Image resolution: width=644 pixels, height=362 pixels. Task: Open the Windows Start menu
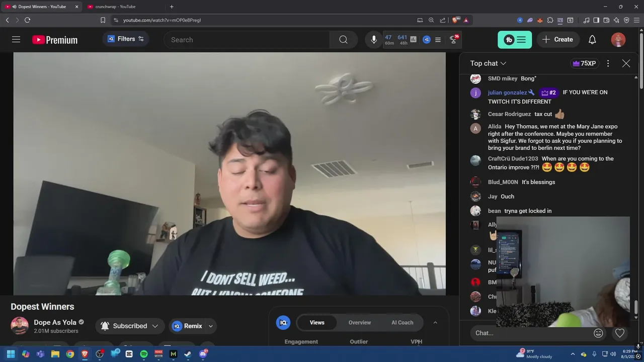[11, 354]
